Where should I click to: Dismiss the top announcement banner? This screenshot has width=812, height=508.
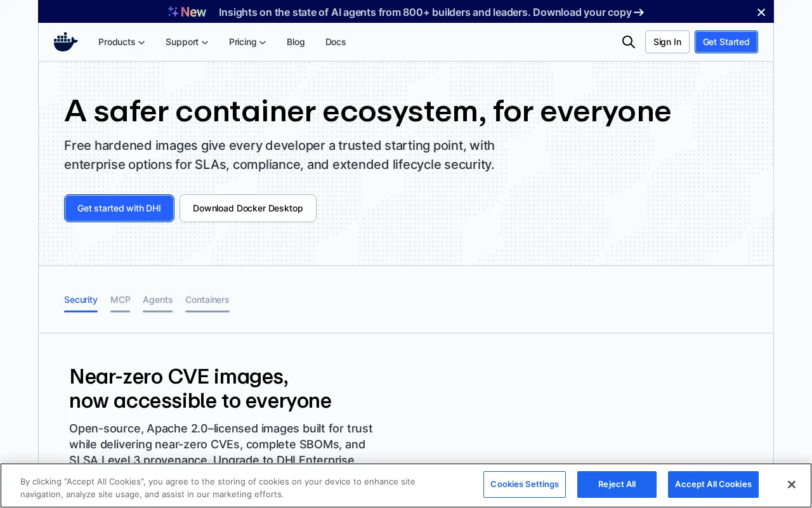coord(761,12)
